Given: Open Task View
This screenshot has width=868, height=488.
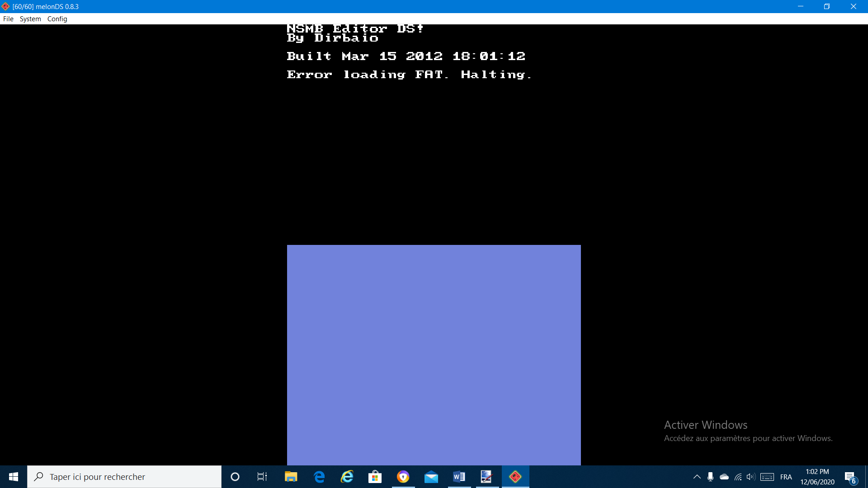Looking at the screenshot, I should 262,477.
